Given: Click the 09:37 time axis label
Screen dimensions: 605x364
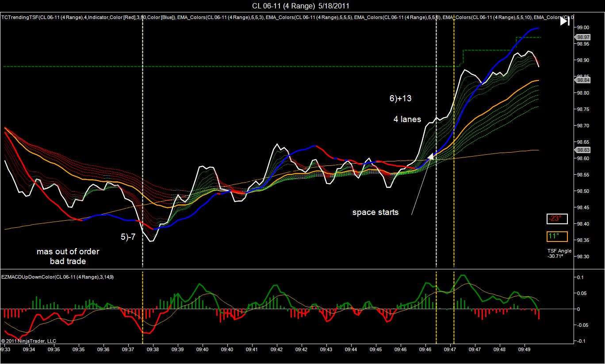Looking at the screenshot, I should [x=128, y=349].
